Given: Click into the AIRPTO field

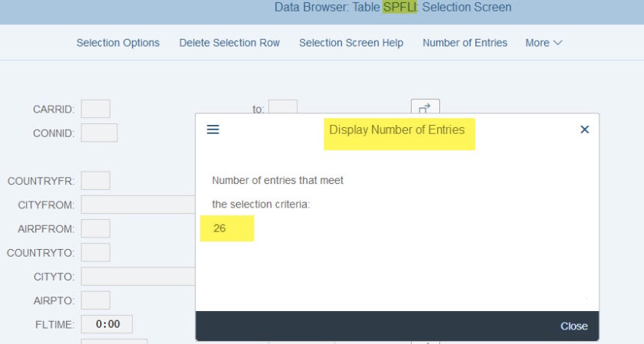Looking at the screenshot, I should [96, 300].
